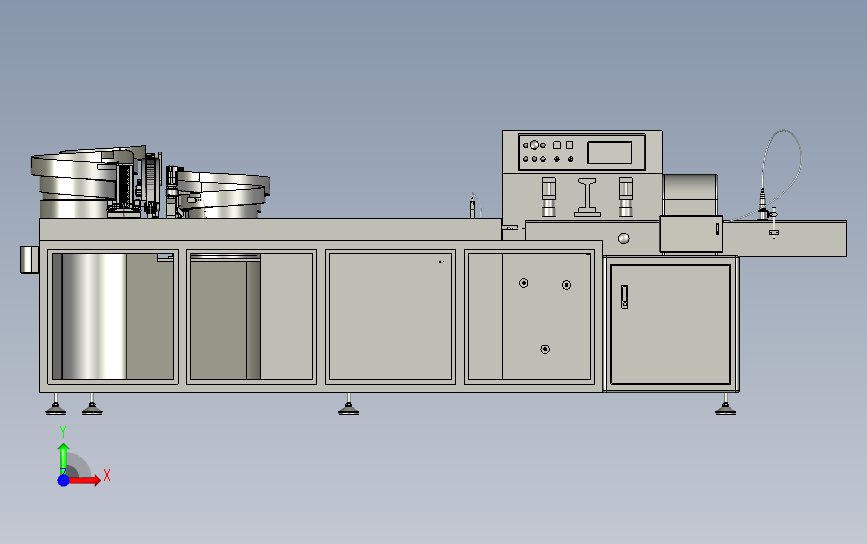867x544 pixels.
Task: Select the right cabinet door panel
Action: (670, 325)
